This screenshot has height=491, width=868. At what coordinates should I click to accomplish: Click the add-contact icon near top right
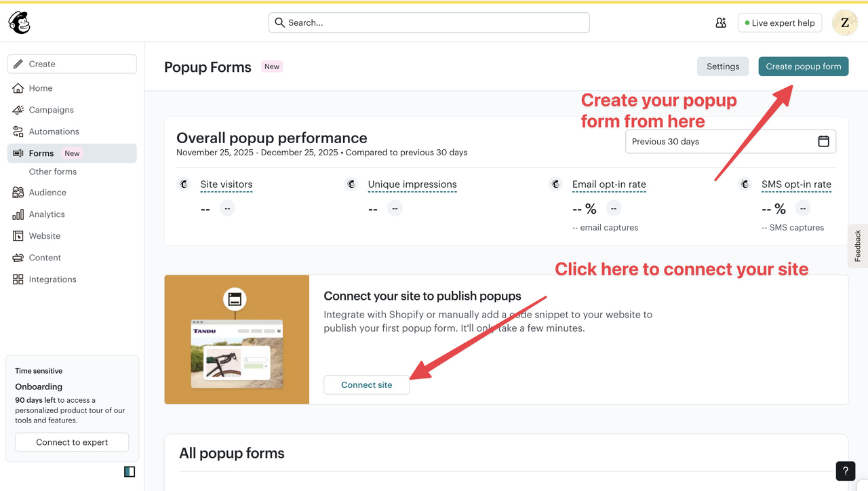coord(721,22)
